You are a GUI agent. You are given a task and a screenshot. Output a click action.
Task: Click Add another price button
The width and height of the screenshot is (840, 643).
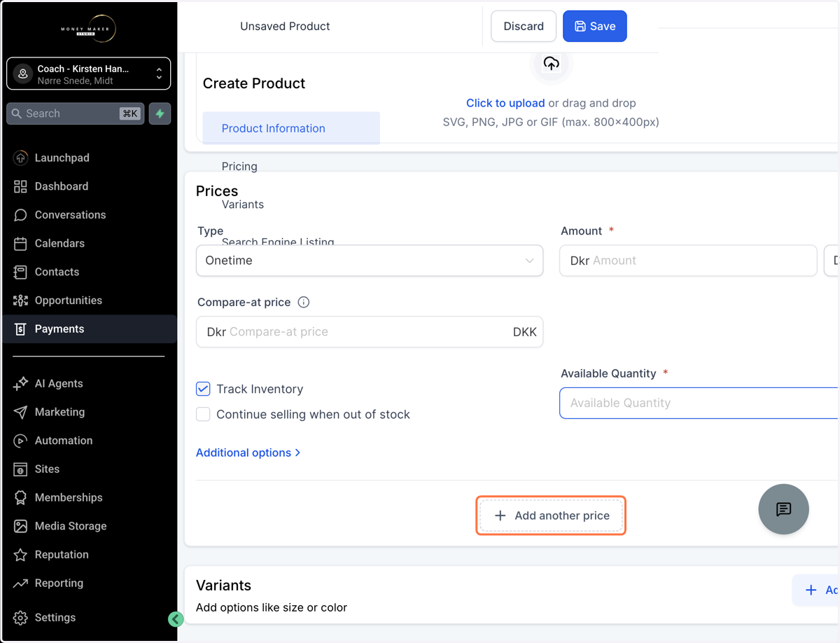point(551,516)
